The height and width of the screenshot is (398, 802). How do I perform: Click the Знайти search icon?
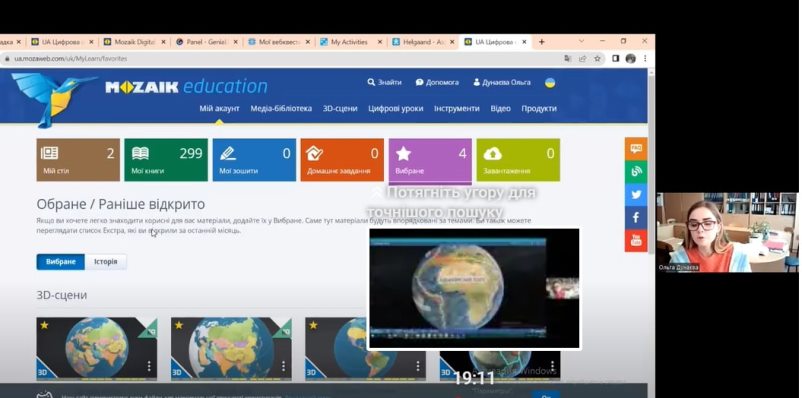click(x=371, y=82)
